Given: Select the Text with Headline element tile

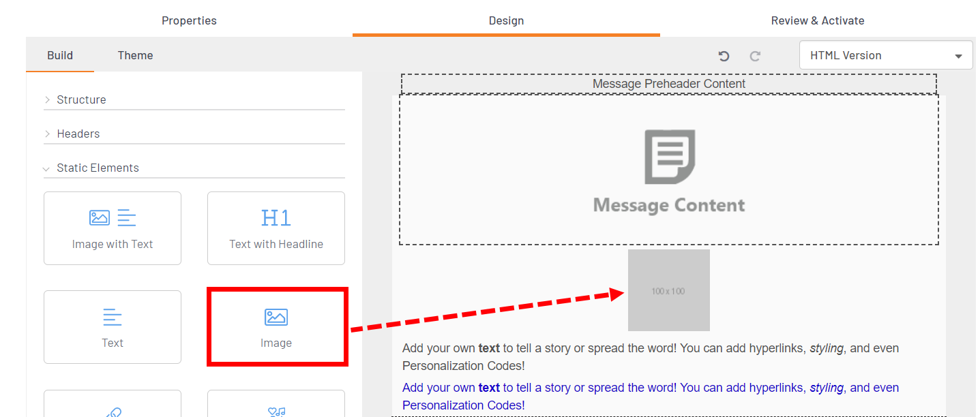Looking at the screenshot, I should pyautogui.click(x=276, y=228).
